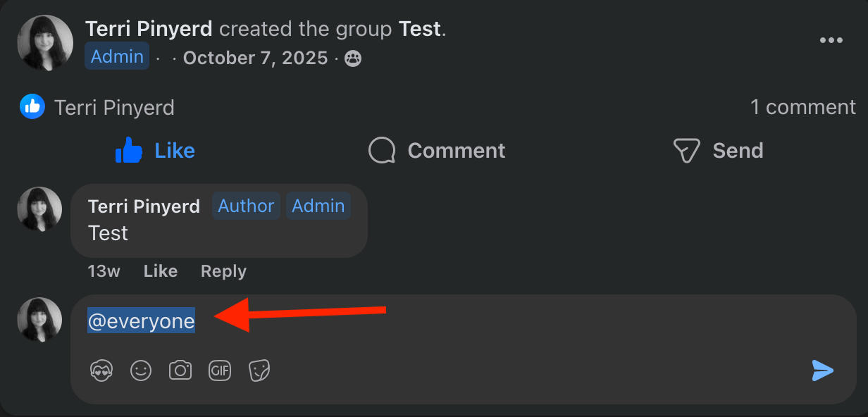Open the sticker picker icon
The image size is (868, 417).
click(259, 371)
